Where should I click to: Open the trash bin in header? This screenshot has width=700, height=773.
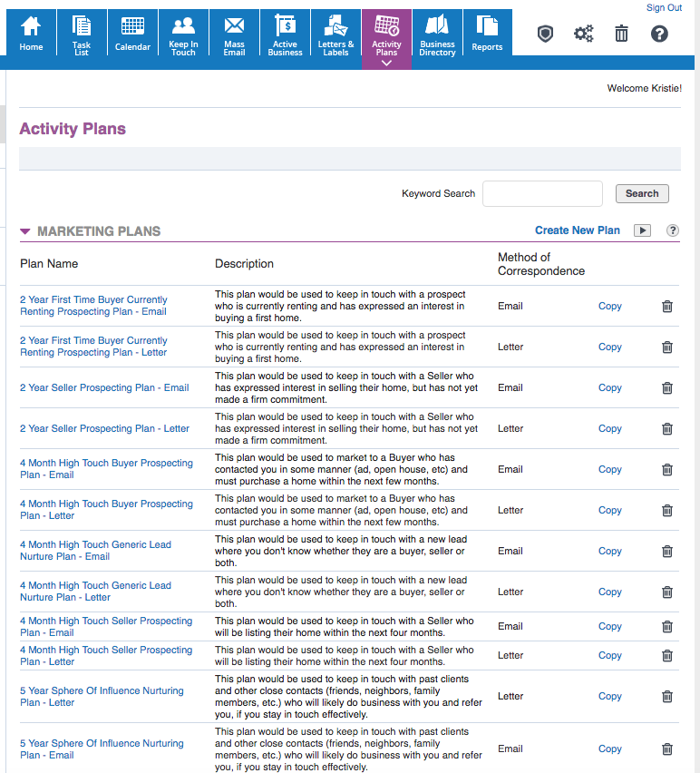point(621,34)
